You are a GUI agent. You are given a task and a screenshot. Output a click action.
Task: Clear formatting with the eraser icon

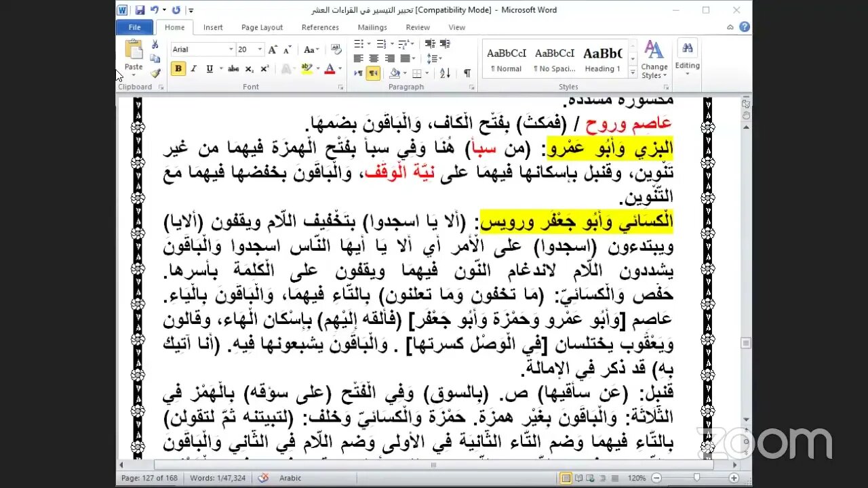[335, 49]
